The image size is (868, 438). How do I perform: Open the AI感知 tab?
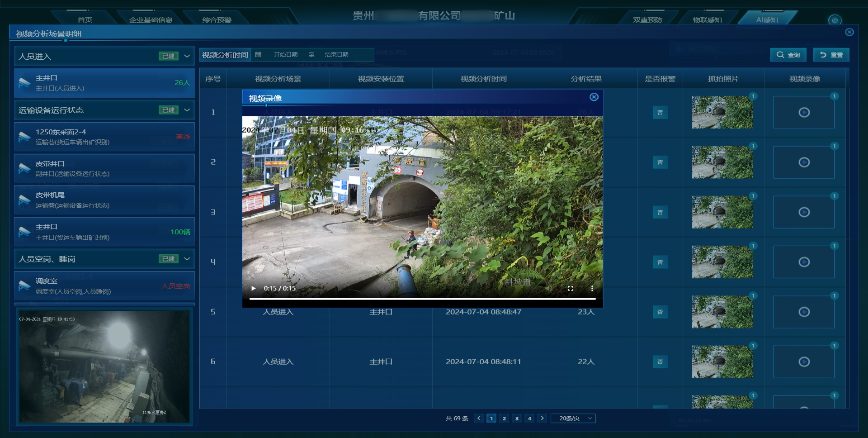(x=767, y=20)
